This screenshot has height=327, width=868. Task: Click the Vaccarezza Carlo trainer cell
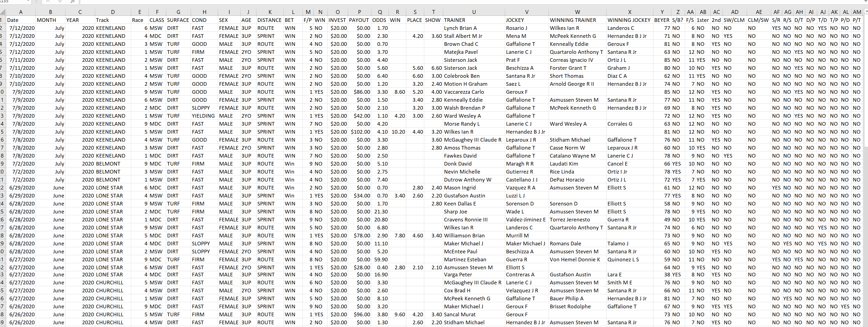coord(464,92)
